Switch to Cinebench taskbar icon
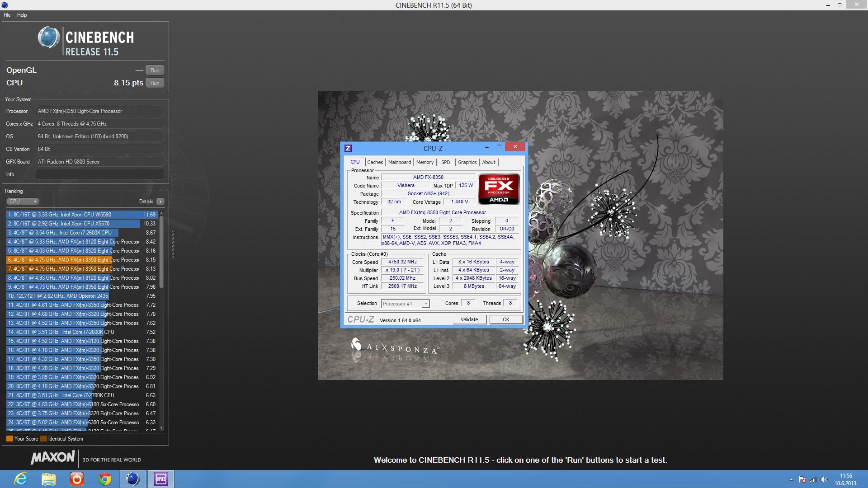The image size is (868, 488). 133,479
